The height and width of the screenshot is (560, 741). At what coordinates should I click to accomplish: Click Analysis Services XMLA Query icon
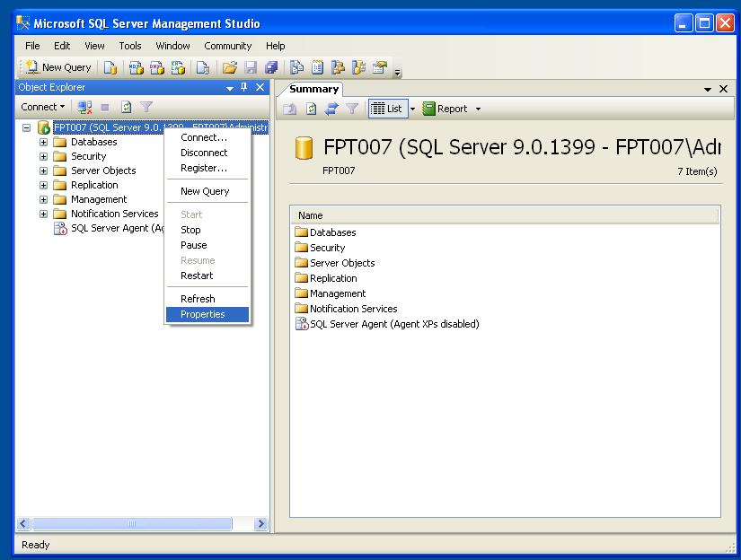tap(178, 67)
